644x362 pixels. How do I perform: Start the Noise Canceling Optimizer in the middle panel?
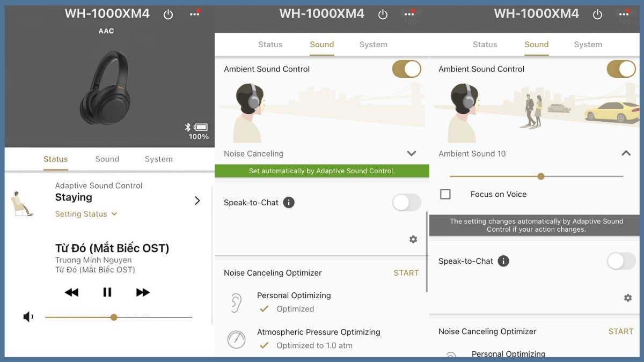(406, 273)
